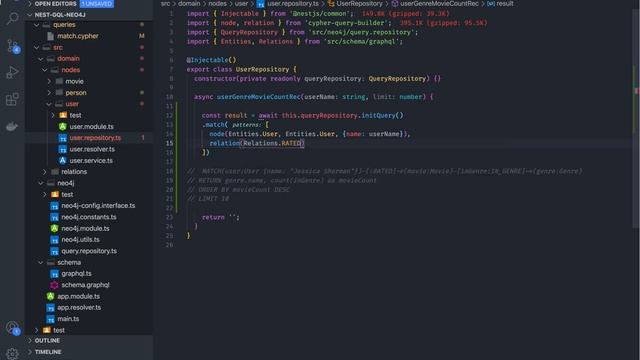This screenshot has height=360, width=640.
Task: Open the Extensions view
Action: click(13, 99)
